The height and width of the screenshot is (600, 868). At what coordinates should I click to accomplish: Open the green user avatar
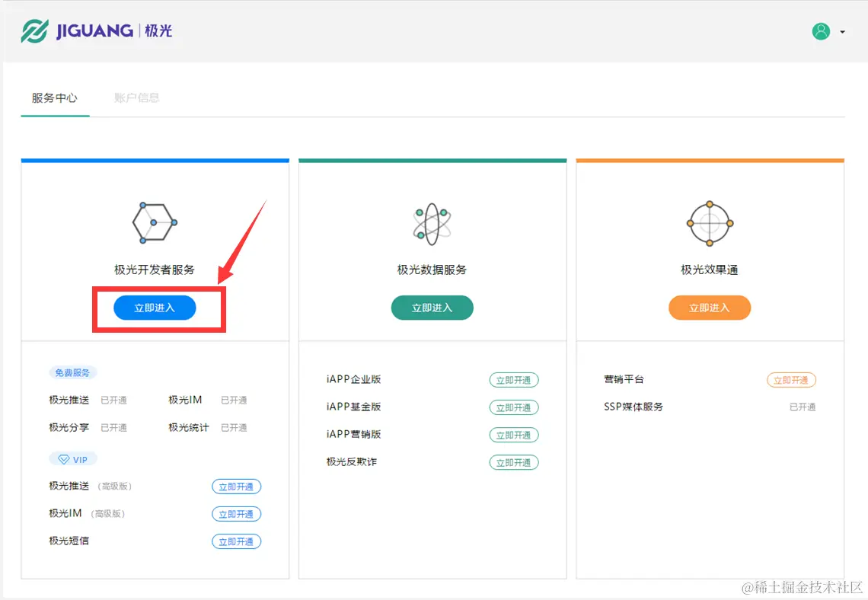(x=821, y=31)
